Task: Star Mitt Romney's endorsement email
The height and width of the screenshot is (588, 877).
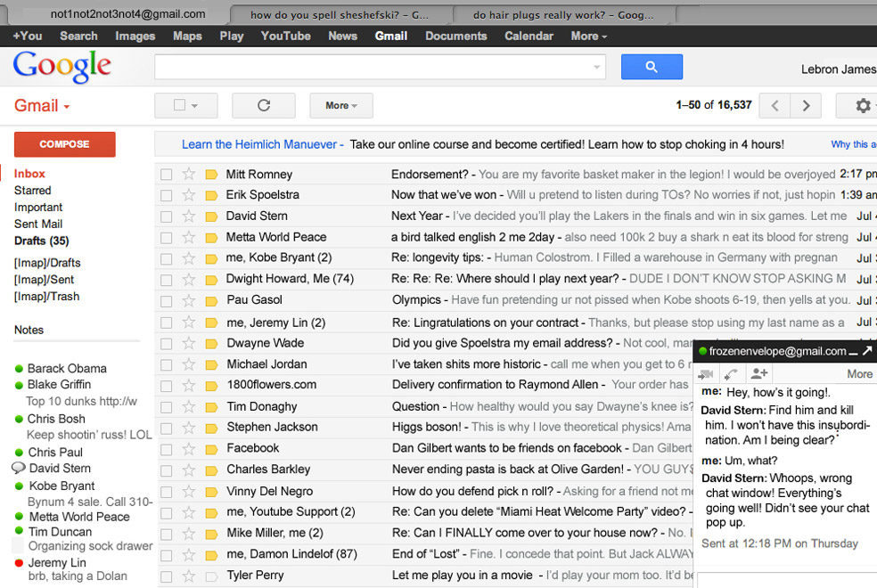Action: [x=188, y=174]
